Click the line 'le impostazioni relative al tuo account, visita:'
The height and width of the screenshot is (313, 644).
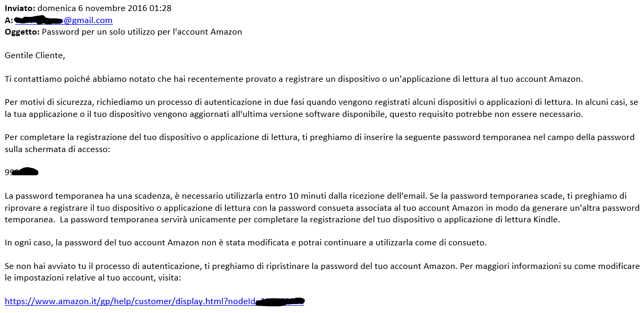tap(93, 278)
